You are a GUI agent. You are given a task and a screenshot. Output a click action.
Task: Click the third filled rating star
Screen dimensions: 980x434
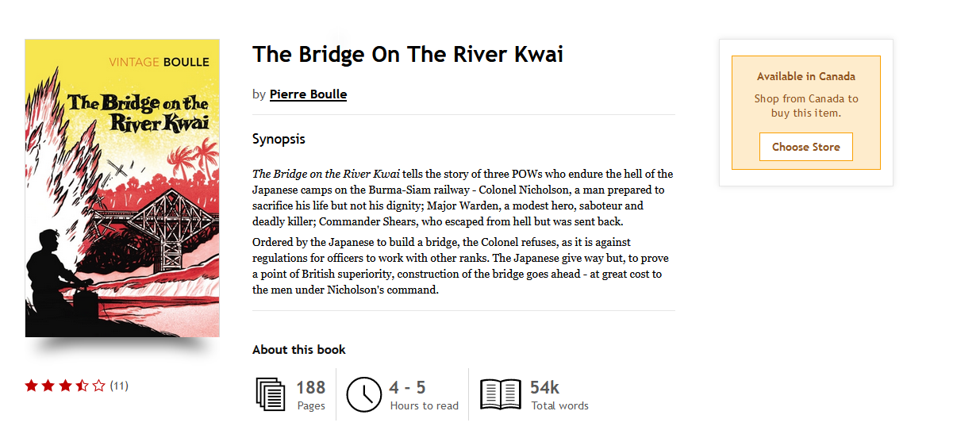65,386
